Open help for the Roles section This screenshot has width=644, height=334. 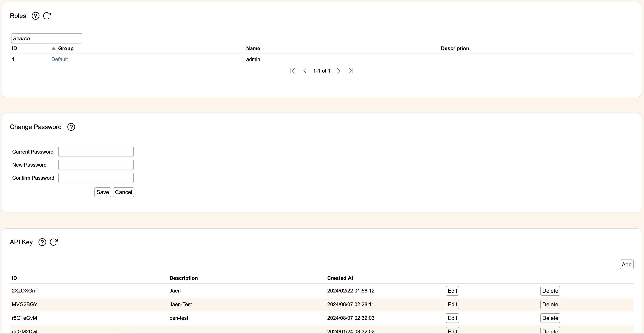[x=35, y=16]
